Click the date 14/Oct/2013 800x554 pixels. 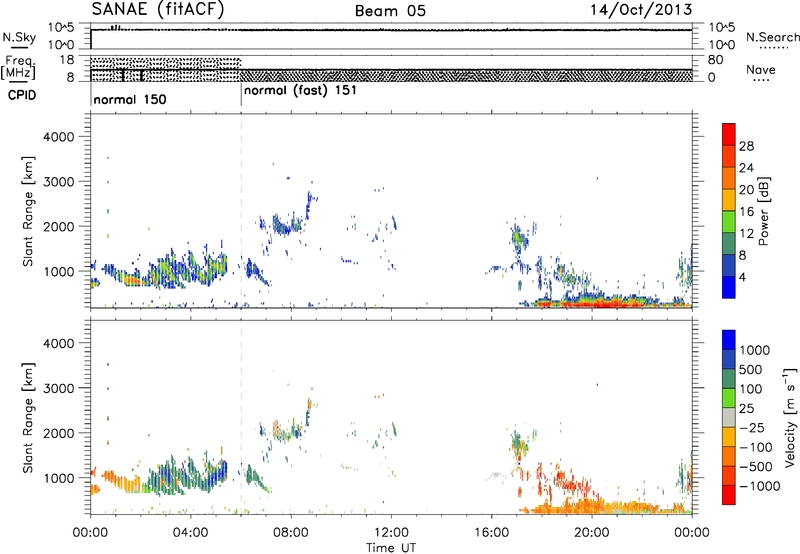tap(641, 10)
